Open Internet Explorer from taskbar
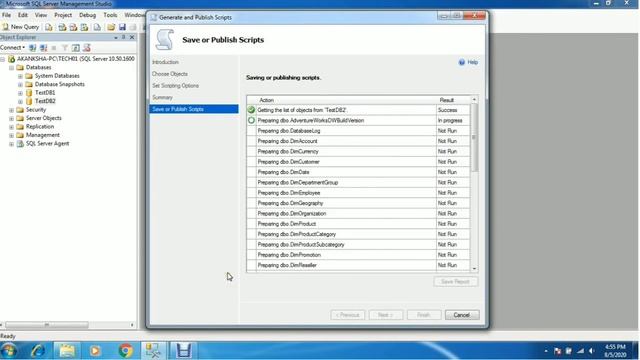 38,351
